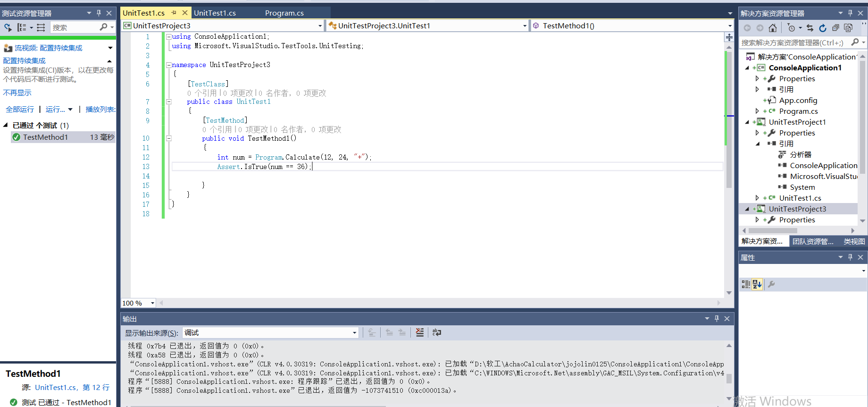Pin the Test Explorer panel
This screenshot has width=868, height=407.
pyautogui.click(x=99, y=13)
